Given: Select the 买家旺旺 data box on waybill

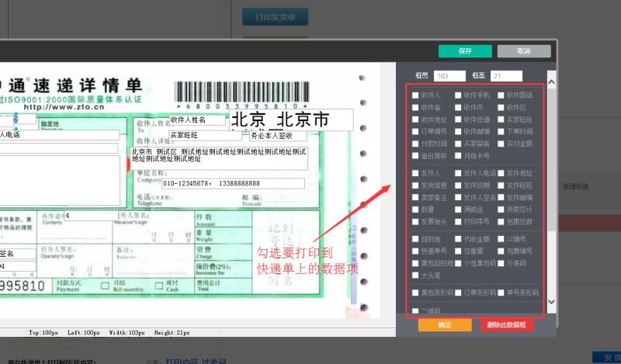Looking at the screenshot, I should tap(205, 136).
